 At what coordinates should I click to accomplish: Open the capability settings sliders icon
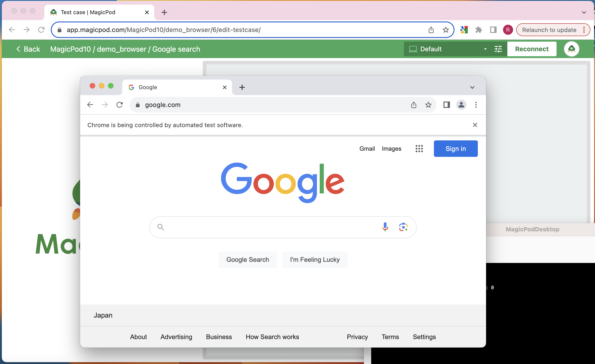[498, 49]
